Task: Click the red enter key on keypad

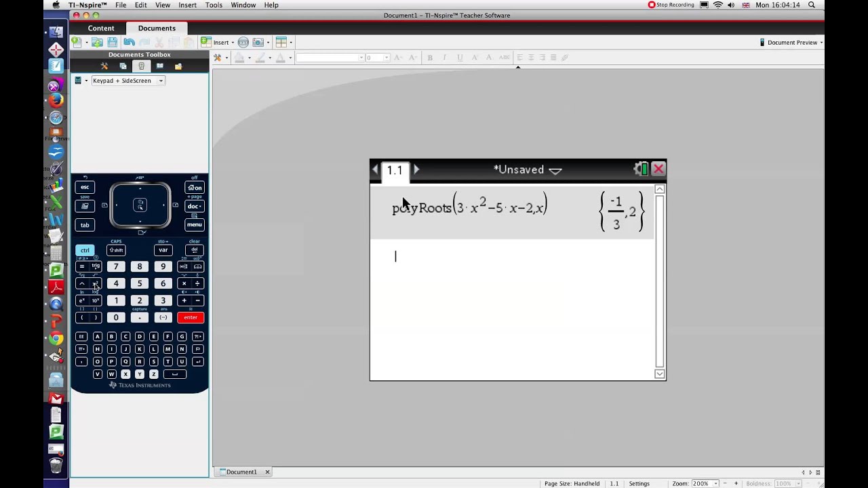Action: coord(191,317)
